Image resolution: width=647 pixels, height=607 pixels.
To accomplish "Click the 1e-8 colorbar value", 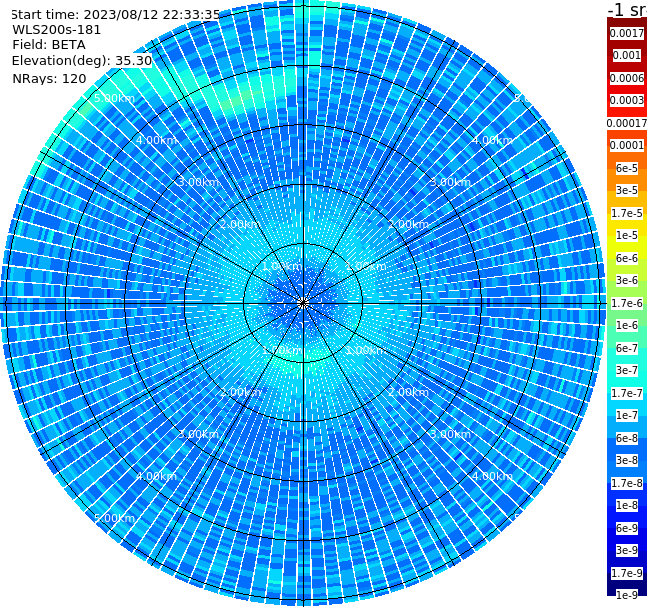I will (x=627, y=505).
